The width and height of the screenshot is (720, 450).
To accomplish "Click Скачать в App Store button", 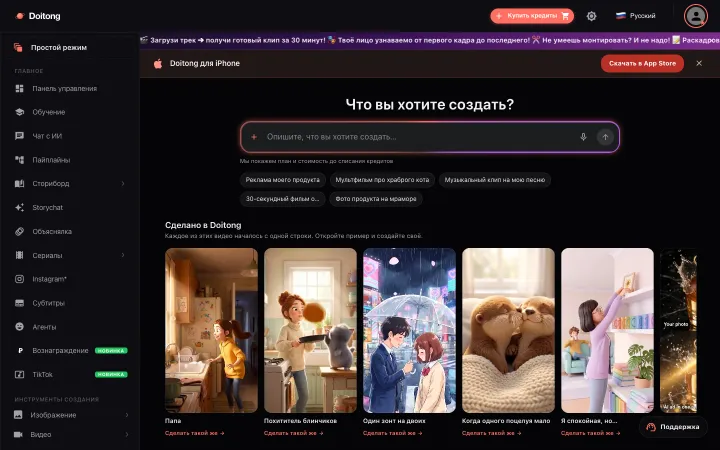I will 642,63.
